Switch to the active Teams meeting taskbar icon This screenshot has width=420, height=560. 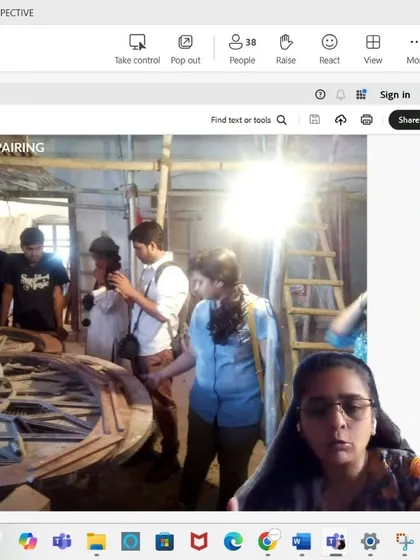pyautogui.click(x=336, y=541)
